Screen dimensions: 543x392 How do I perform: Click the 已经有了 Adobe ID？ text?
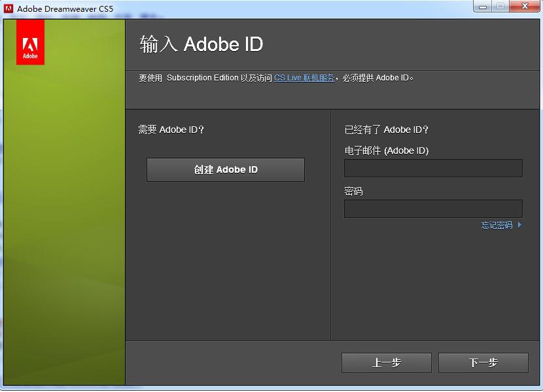[x=387, y=130]
